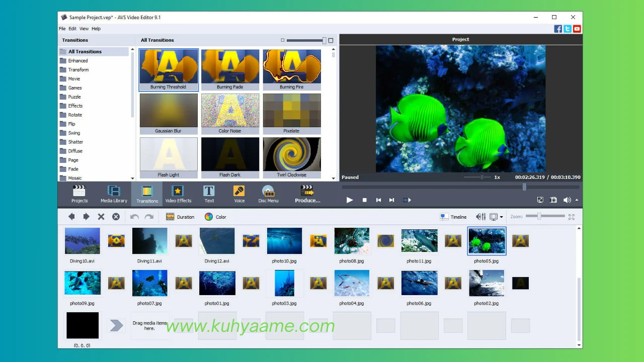This screenshot has width=644, height=362.
Task: Adjust the timeline Zoom slider
Action: click(545, 216)
